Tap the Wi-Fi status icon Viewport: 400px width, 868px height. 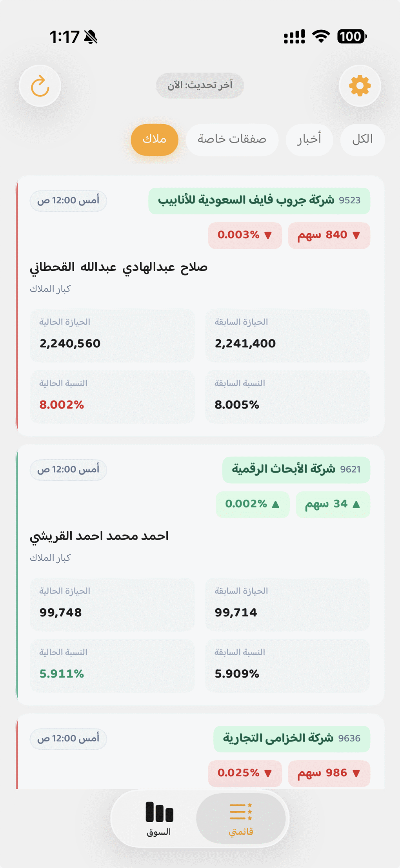coord(321,36)
